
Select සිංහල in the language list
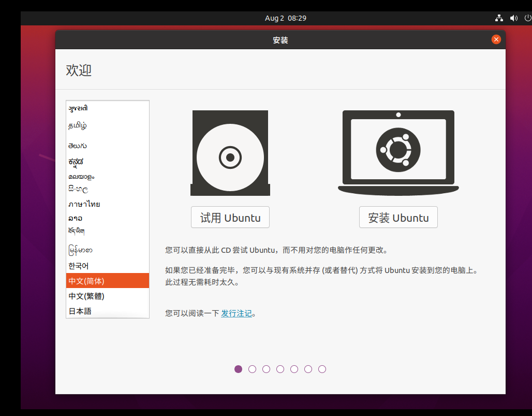(x=108, y=189)
